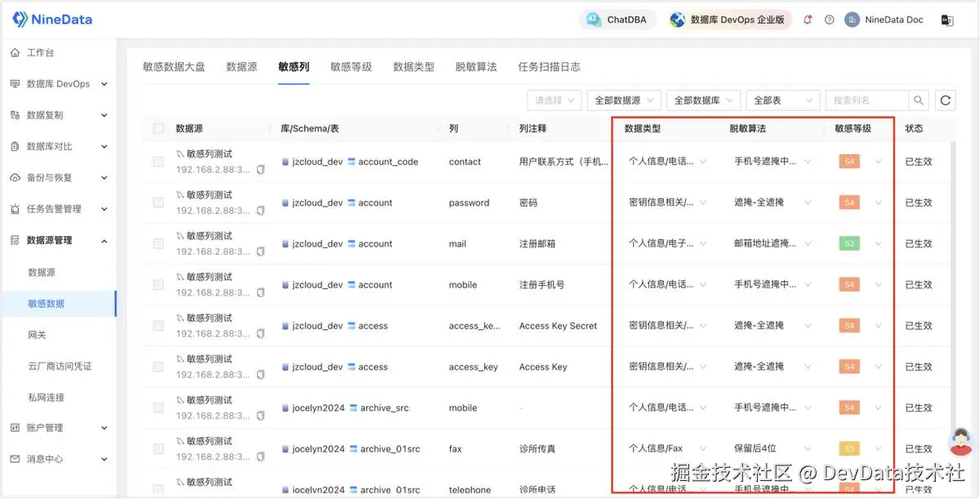Expand the 备份与恢复 sidebar menu
The image size is (980, 499).
pyautogui.click(x=58, y=177)
